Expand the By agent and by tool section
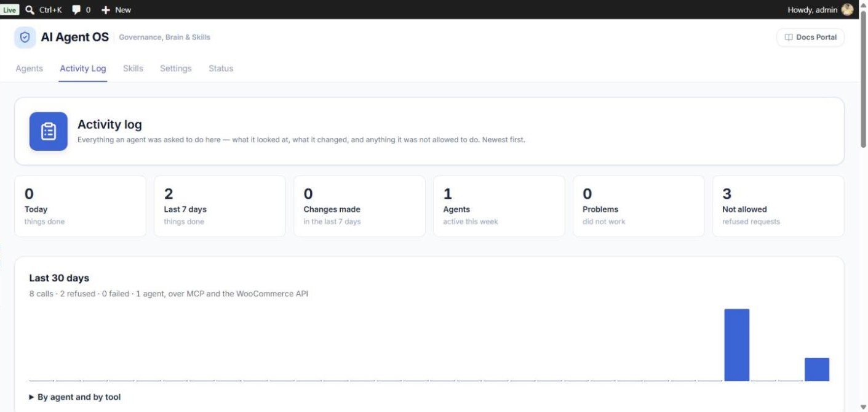The image size is (868, 412). tap(75, 397)
